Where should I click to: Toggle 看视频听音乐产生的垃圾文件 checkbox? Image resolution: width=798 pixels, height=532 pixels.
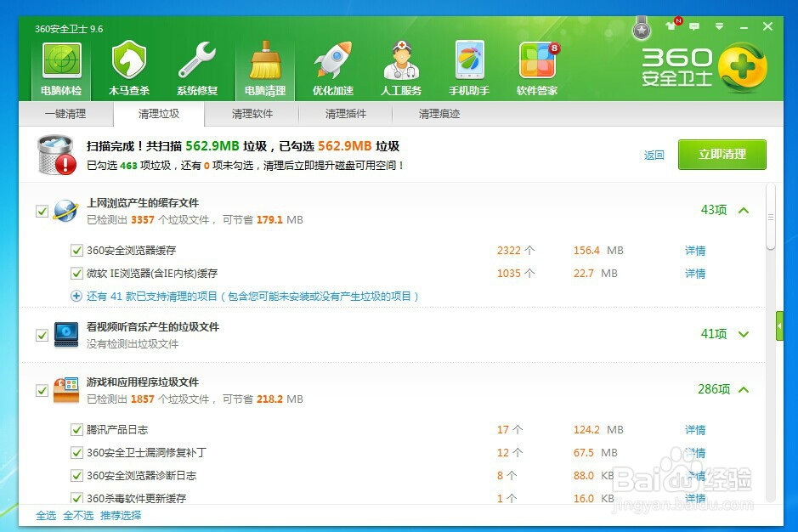42,335
